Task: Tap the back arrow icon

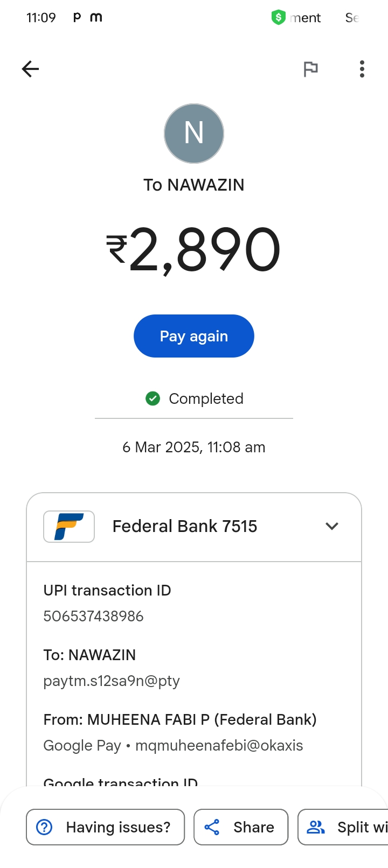Action: coord(31,69)
